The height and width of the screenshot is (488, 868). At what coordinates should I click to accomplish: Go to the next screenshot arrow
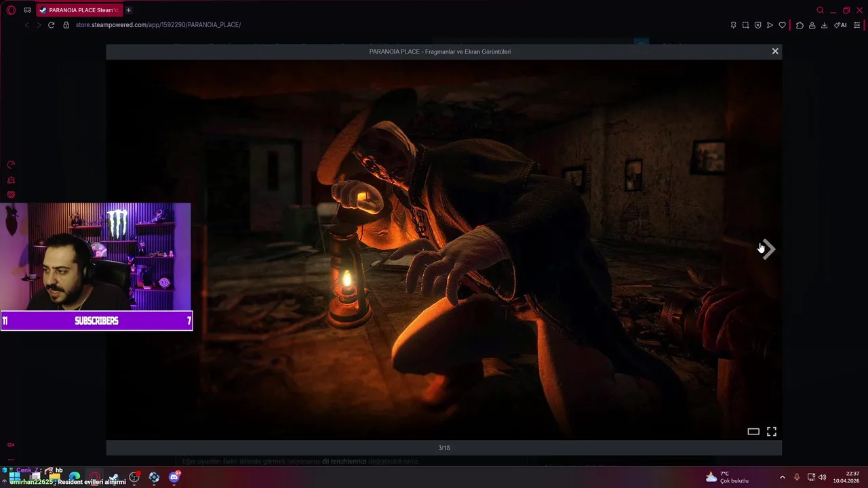tap(768, 249)
